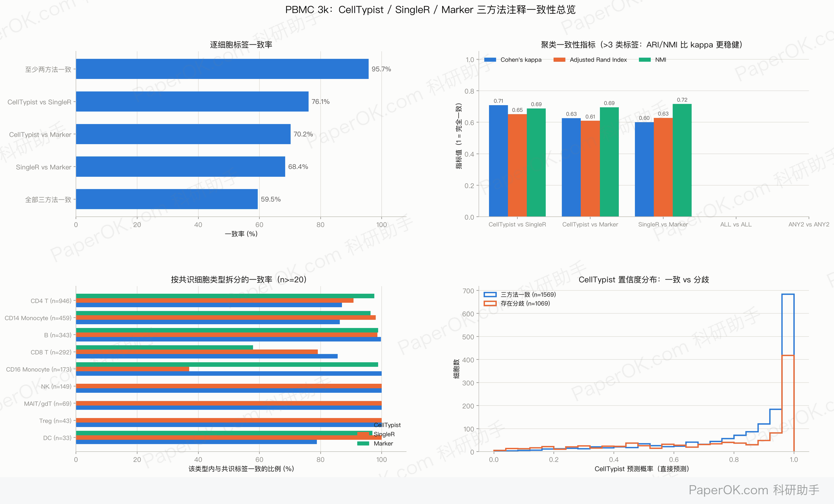This screenshot has width=834, height=504.
Task: Click the 细胞数 y-axis title
Action: click(456, 369)
